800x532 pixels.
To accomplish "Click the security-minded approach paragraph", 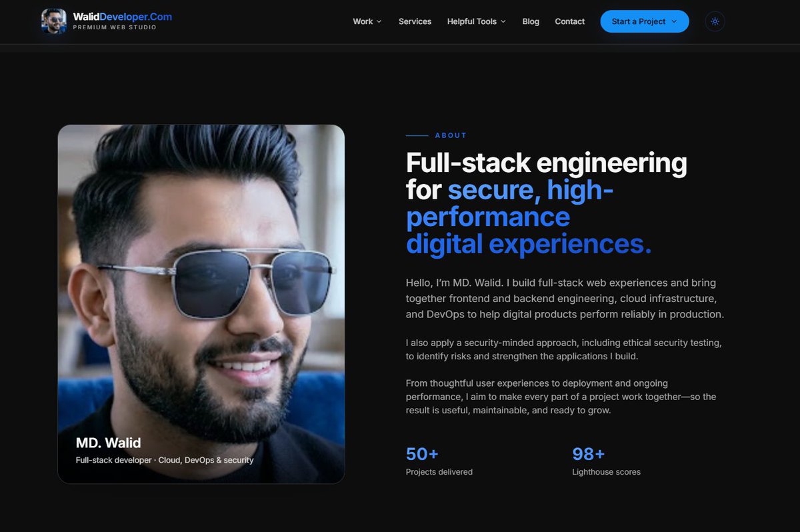I will (x=563, y=349).
